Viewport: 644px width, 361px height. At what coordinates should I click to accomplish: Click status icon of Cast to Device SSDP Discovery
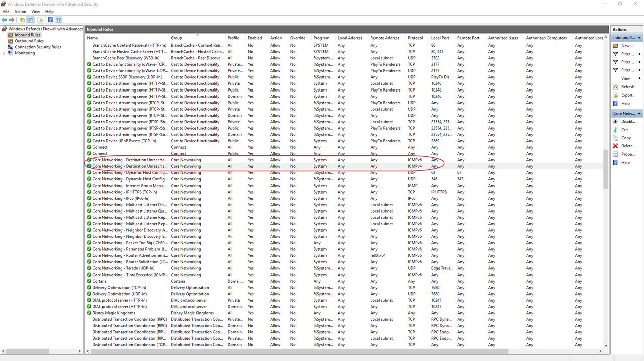[89, 77]
